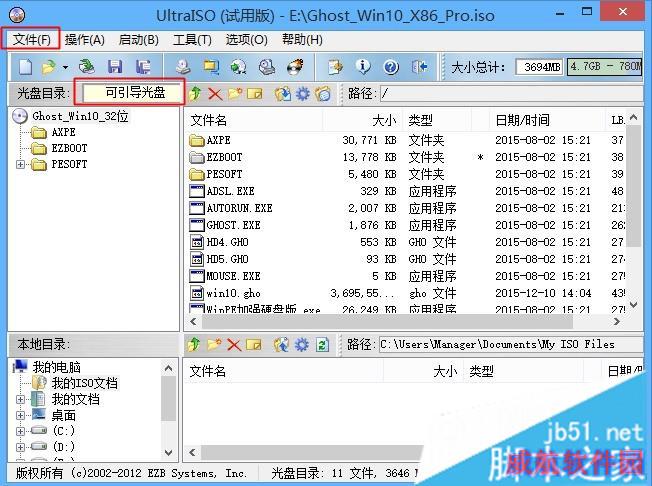Click the Burn CD/DVD image flame icon
This screenshot has height=486, width=652.
[x=295, y=67]
